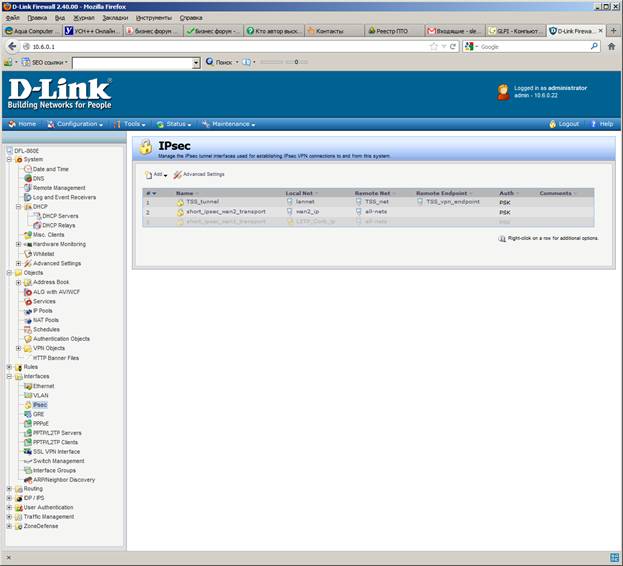Open short_ipsec_wan2_transport tunnel entry
This screenshot has height=566, width=623.
(226, 212)
